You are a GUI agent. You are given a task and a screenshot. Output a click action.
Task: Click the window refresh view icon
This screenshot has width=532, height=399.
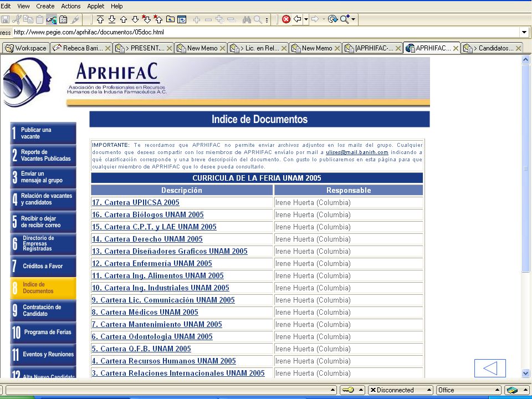(182, 19)
